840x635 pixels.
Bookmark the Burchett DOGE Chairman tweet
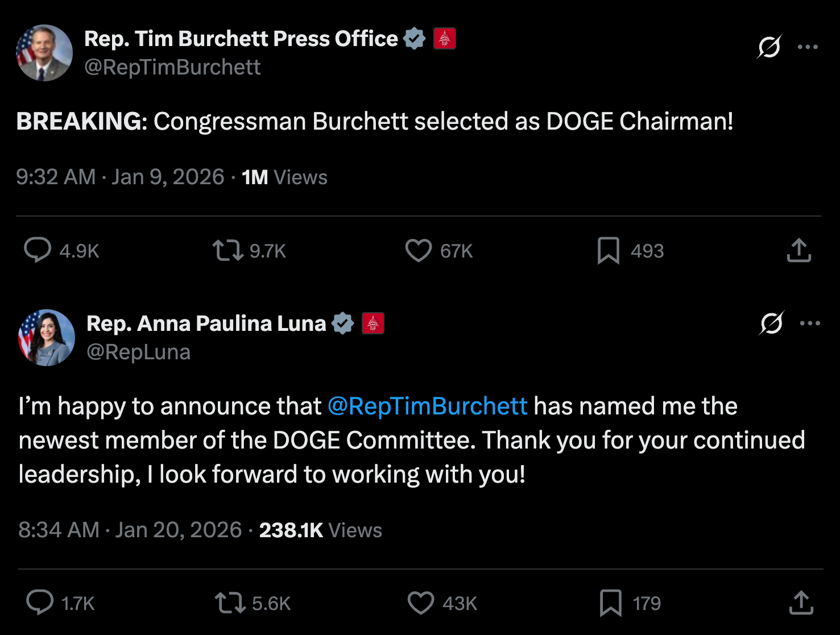(608, 251)
